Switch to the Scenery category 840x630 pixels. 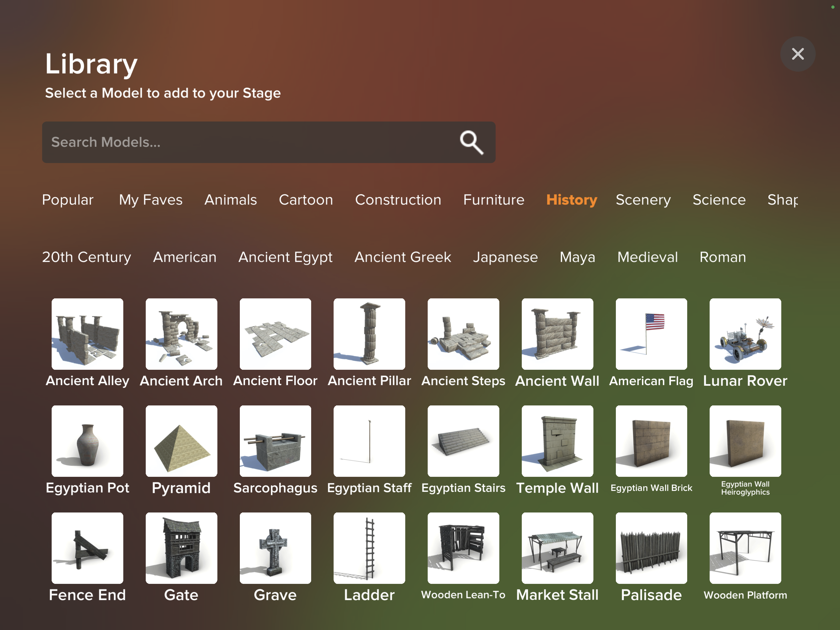coord(643,200)
